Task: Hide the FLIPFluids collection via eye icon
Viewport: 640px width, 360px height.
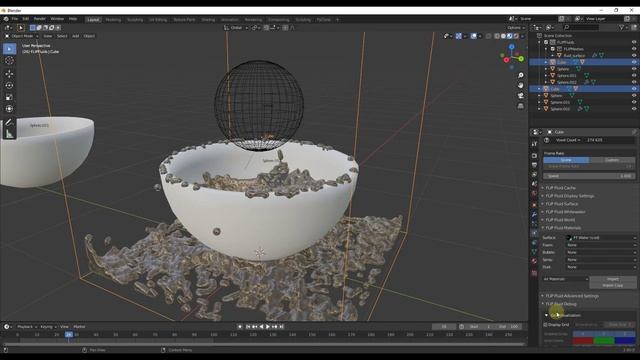Action: [x=634, y=42]
